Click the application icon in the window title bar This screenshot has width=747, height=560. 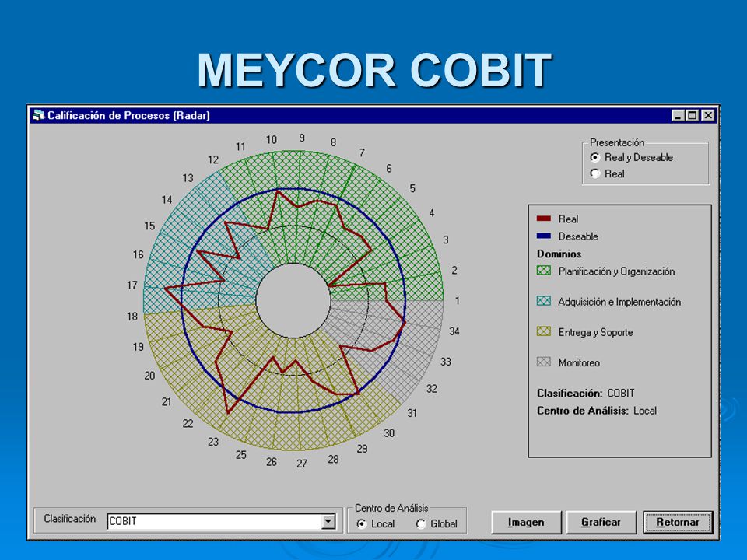(39, 115)
